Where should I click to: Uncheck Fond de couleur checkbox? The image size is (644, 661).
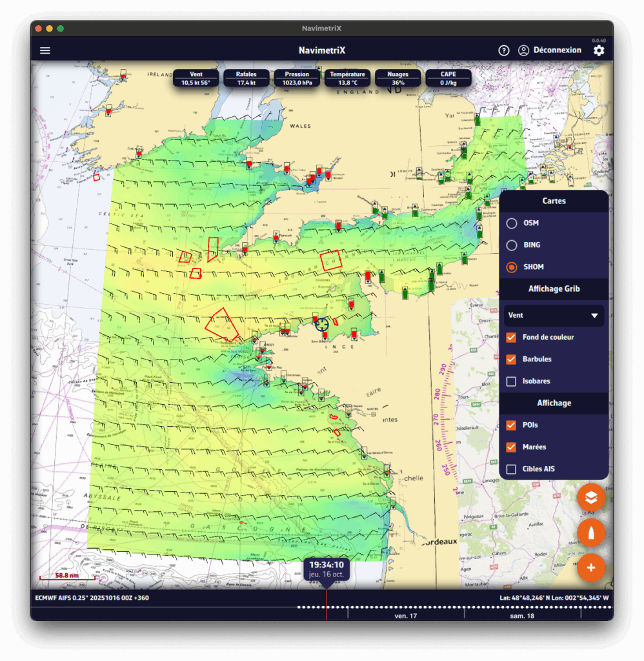click(512, 338)
